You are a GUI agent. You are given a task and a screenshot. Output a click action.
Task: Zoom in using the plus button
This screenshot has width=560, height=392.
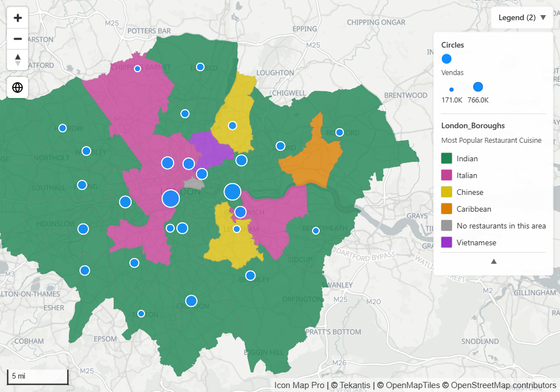click(17, 18)
